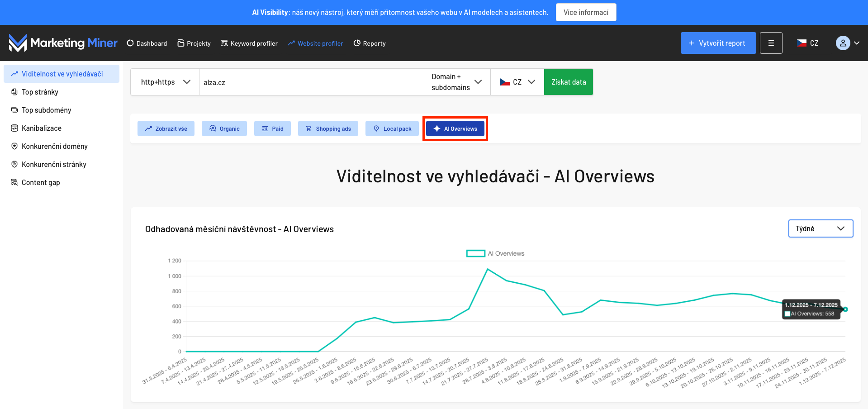Toggle the Shopping ads filter
Viewport: 868px width, 409px height.
tap(327, 128)
